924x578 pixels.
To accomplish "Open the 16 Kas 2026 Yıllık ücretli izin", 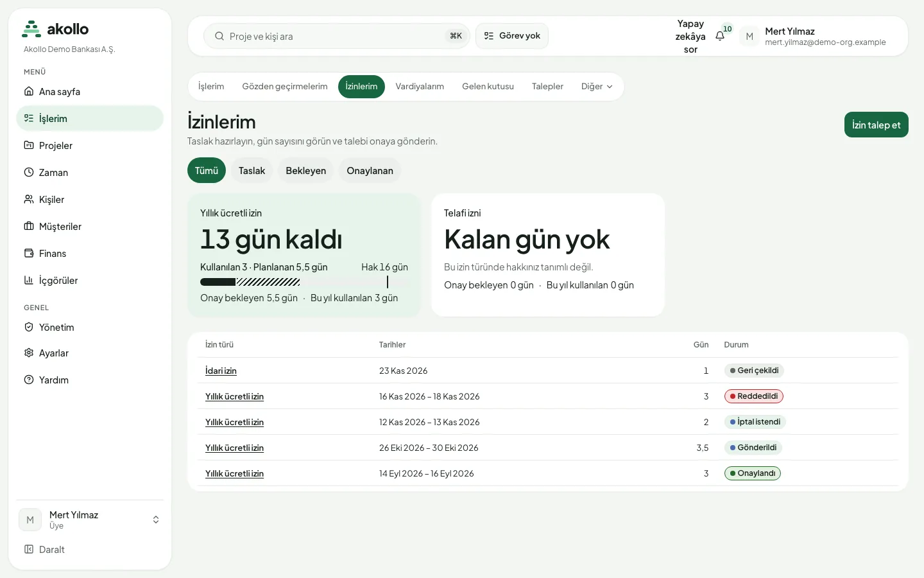I will 234,397.
